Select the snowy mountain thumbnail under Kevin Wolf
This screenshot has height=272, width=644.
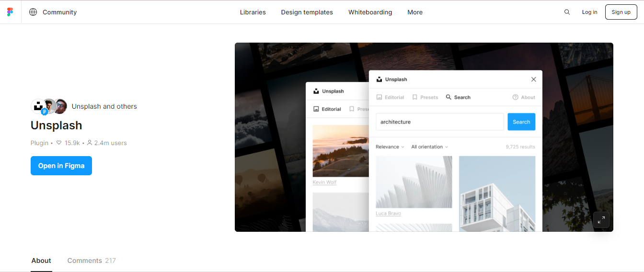[x=341, y=212]
